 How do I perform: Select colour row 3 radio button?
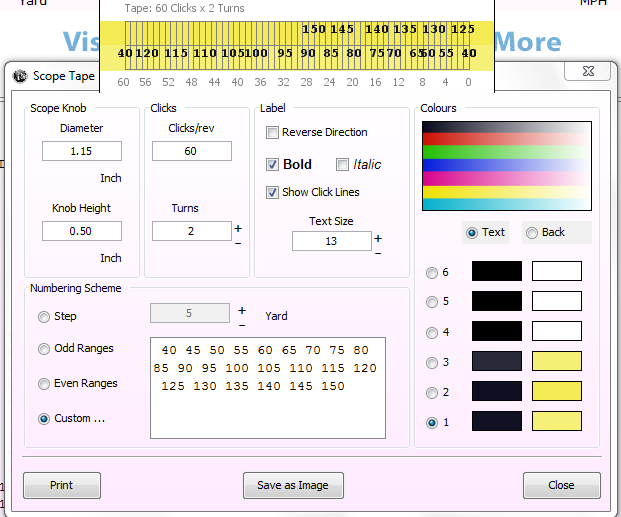click(x=432, y=363)
